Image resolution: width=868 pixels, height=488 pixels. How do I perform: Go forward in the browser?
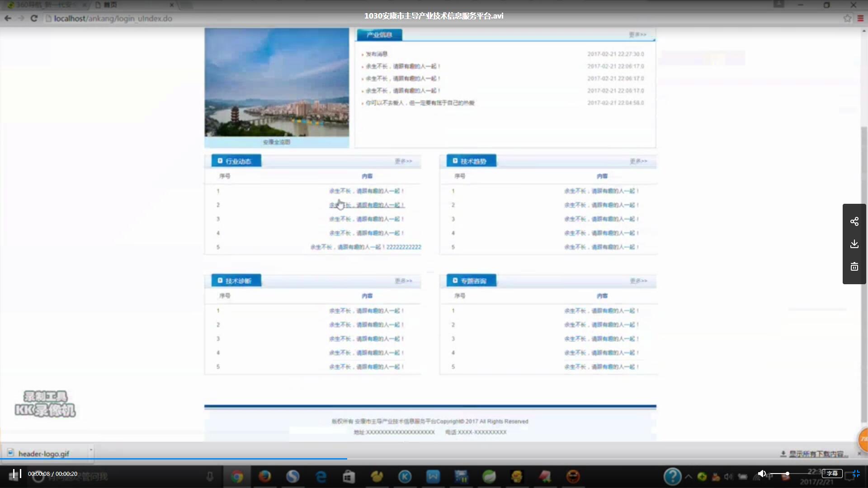21,19
